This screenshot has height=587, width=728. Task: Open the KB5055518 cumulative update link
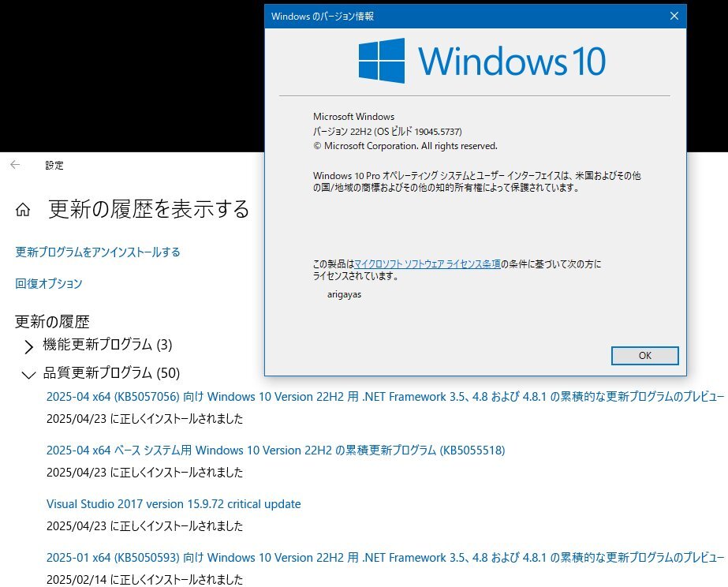276,450
